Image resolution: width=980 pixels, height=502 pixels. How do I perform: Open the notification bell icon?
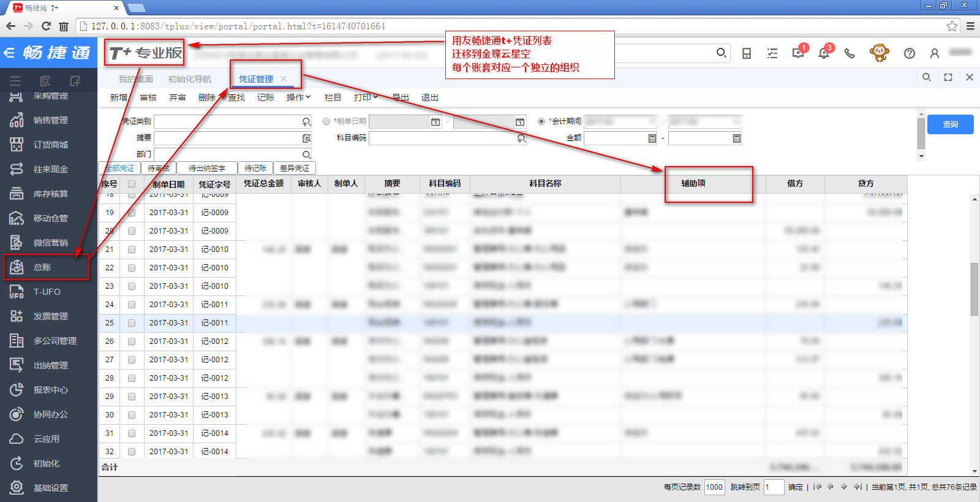click(x=824, y=53)
